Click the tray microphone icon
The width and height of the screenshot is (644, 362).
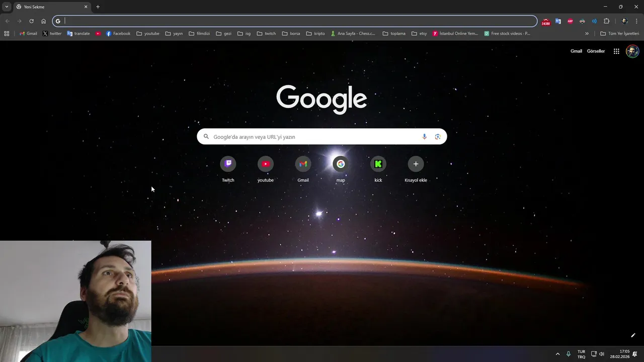569,354
